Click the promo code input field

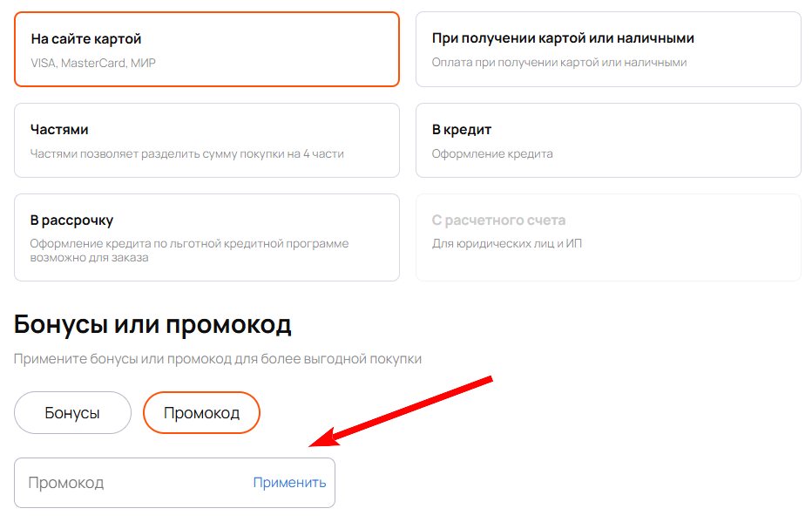tap(131, 483)
